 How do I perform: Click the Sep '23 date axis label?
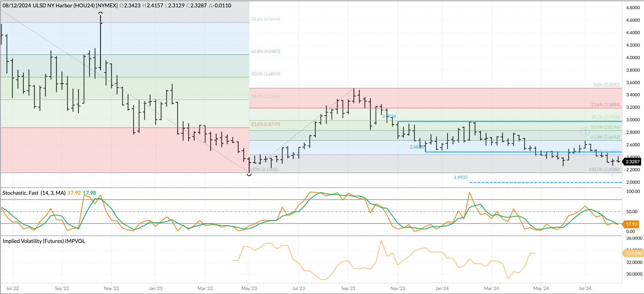pos(348,288)
